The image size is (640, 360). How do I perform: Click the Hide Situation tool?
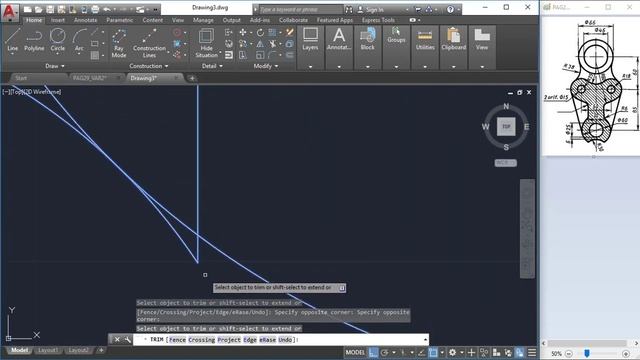(206, 43)
